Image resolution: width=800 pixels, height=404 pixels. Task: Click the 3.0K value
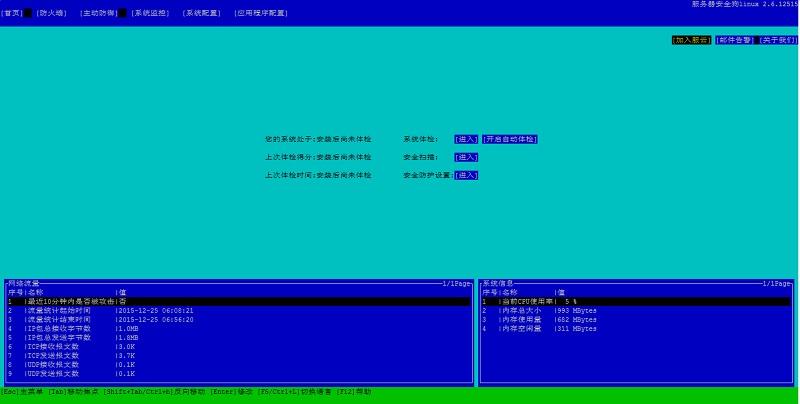pyautogui.click(x=127, y=347)
